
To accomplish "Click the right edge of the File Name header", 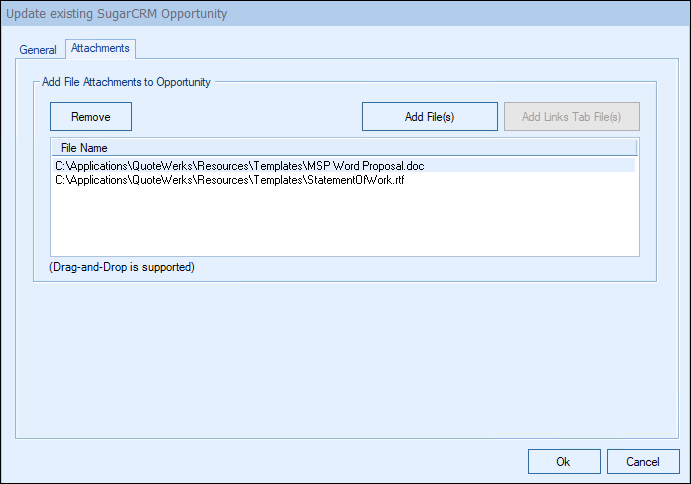I will [636, 148].
